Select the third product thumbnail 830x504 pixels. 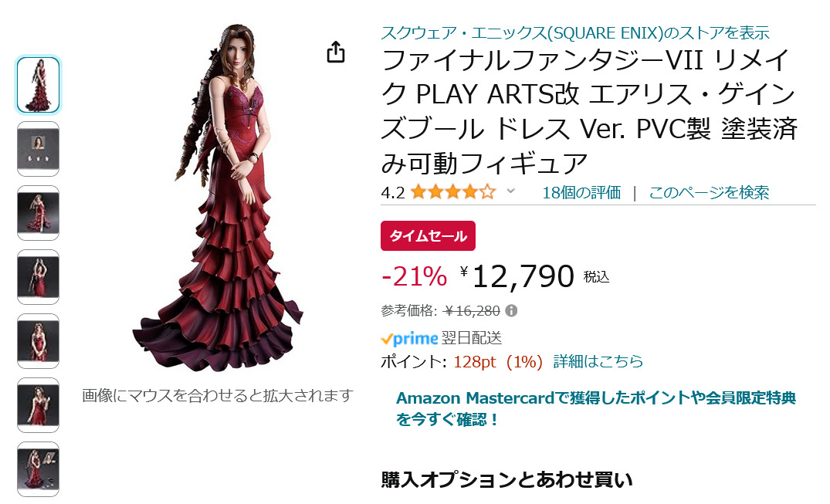(x=38, y=213)
